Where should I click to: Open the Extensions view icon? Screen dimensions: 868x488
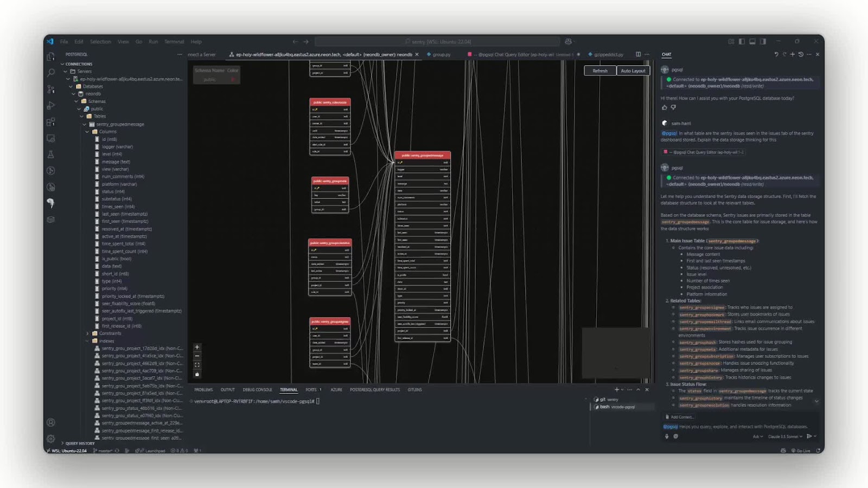(51, 122)
